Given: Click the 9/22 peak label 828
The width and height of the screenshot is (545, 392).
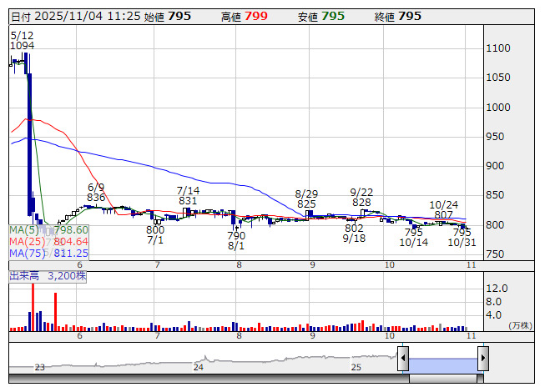Looking at the screenshot, I should point(361,202).
